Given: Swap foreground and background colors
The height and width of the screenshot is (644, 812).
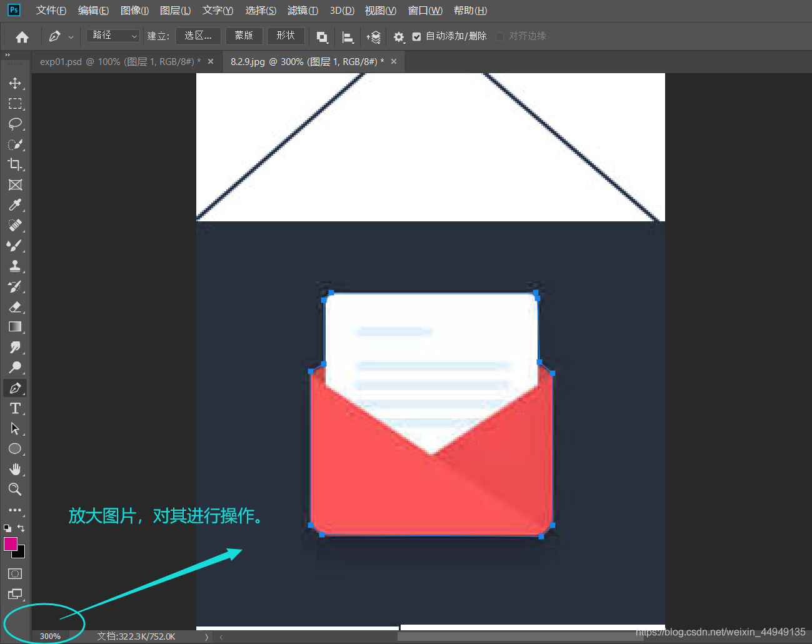Looking at the screenshot, I should pyautogui.click(x=21, y=528).
